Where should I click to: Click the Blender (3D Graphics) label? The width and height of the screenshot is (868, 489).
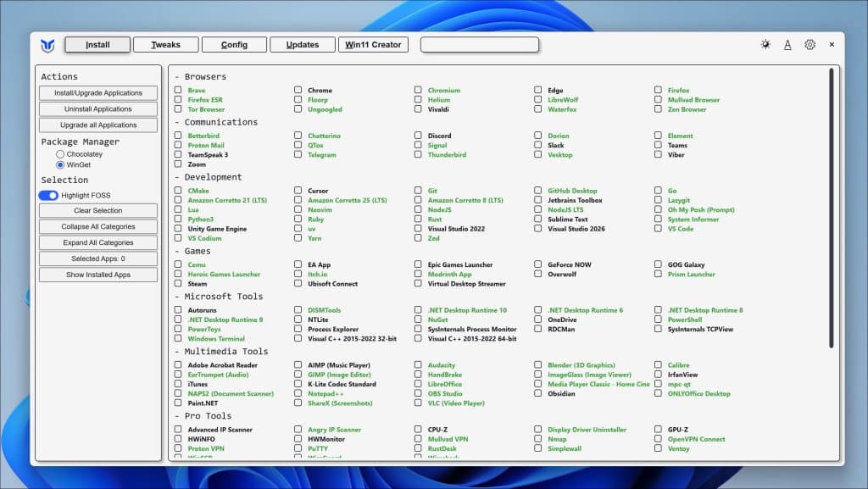click(581, 365)
